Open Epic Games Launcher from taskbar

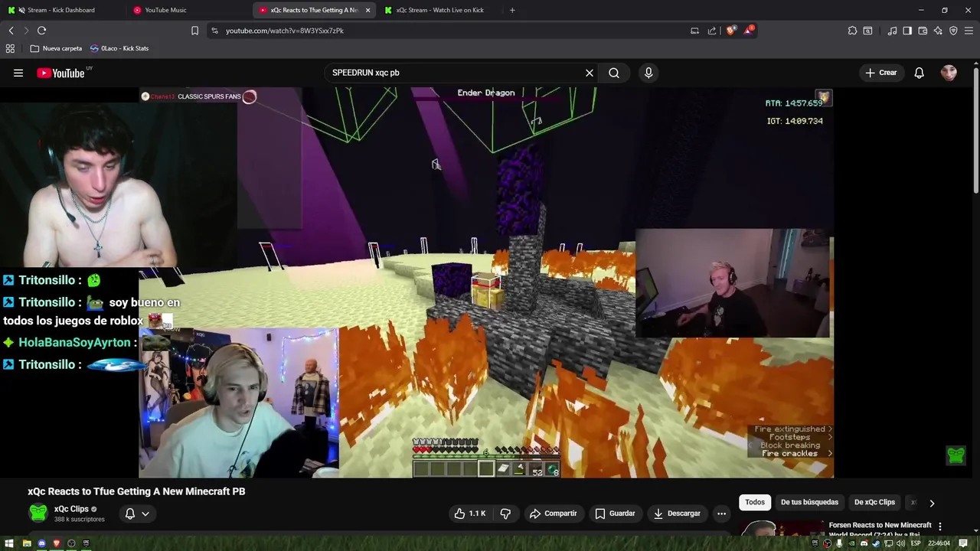86,543
